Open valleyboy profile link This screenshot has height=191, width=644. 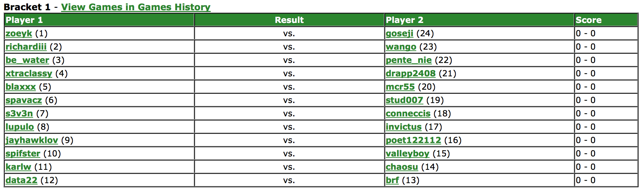pos(407,154)
